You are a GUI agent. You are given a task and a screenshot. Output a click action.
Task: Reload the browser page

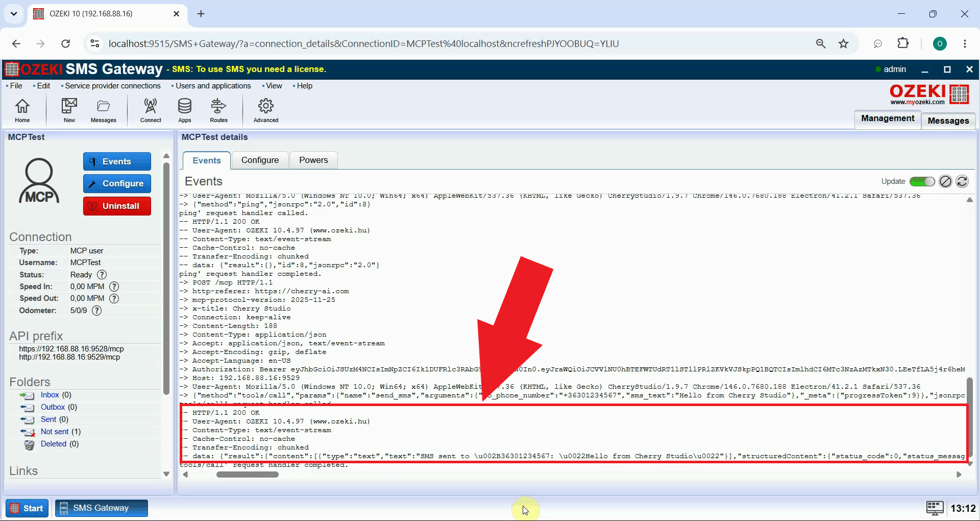(x=66, y=44)
